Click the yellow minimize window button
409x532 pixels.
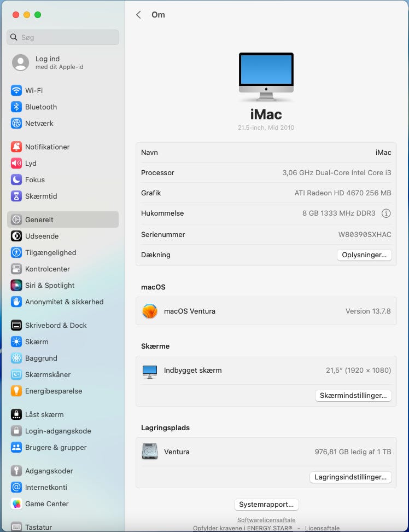pyautogui.click(x=27, y=15)
